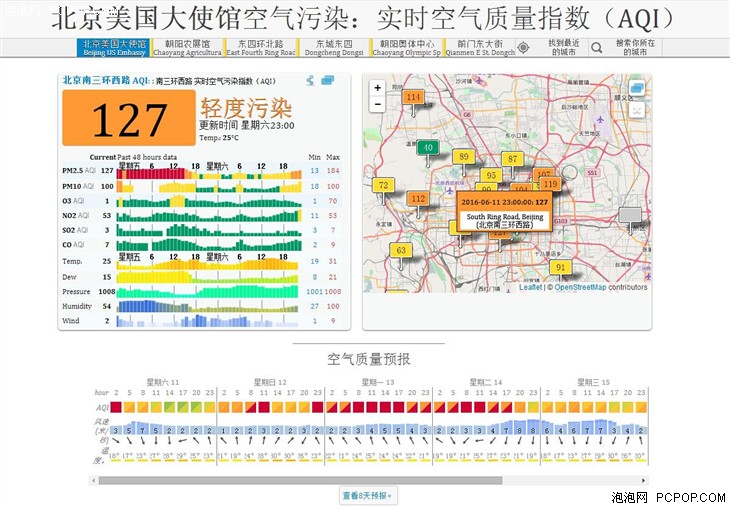
Task: Zoom out on the map
Action: point(377,104)
